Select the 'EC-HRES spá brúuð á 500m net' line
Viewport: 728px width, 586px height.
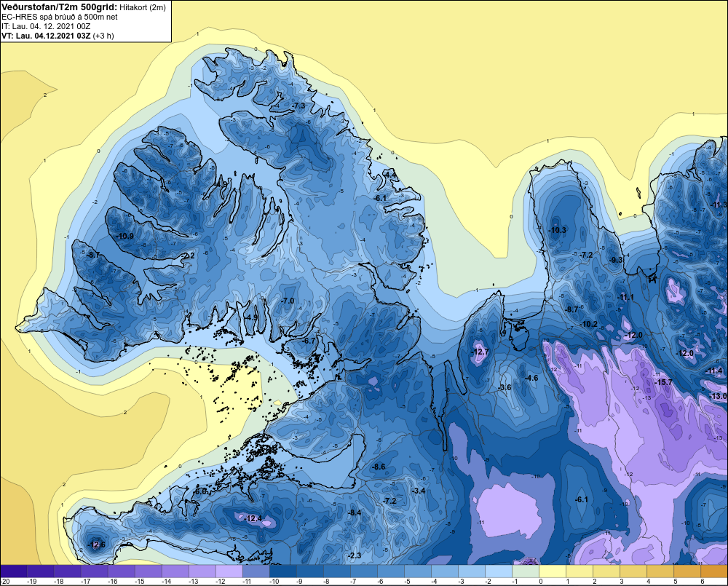click(x=60, y=17)
